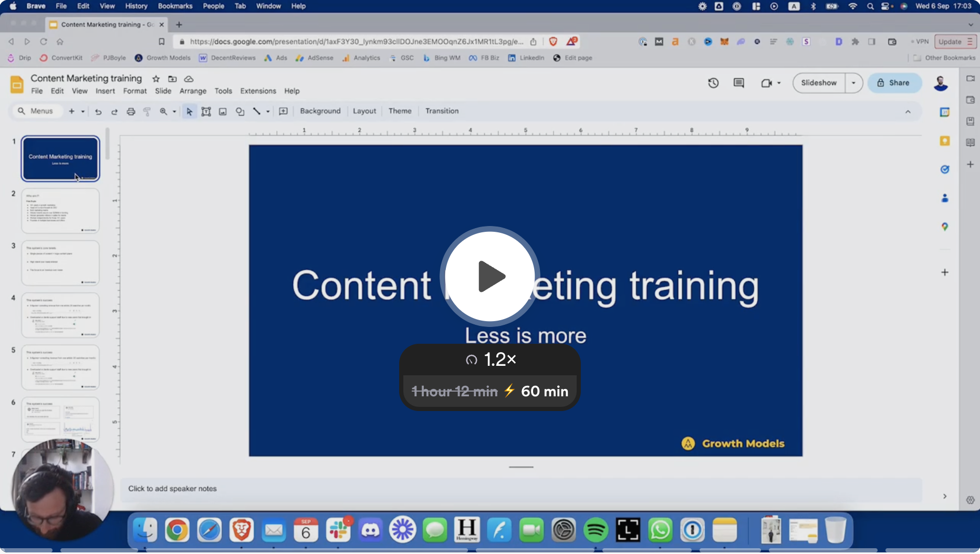Viewport: 980px width, 554px height.
Task: Click the insert image icon
Action: pyautogui.click(x=223, y=111)
